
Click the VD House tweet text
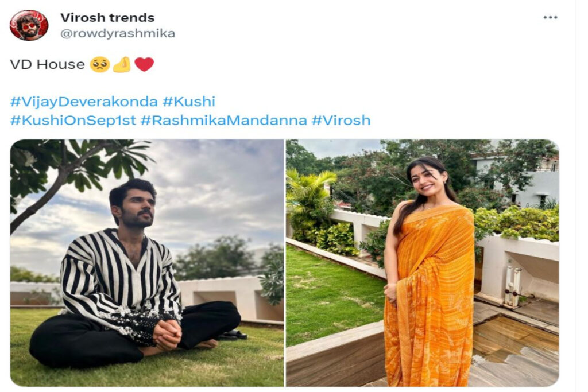(x=48, y=64)
